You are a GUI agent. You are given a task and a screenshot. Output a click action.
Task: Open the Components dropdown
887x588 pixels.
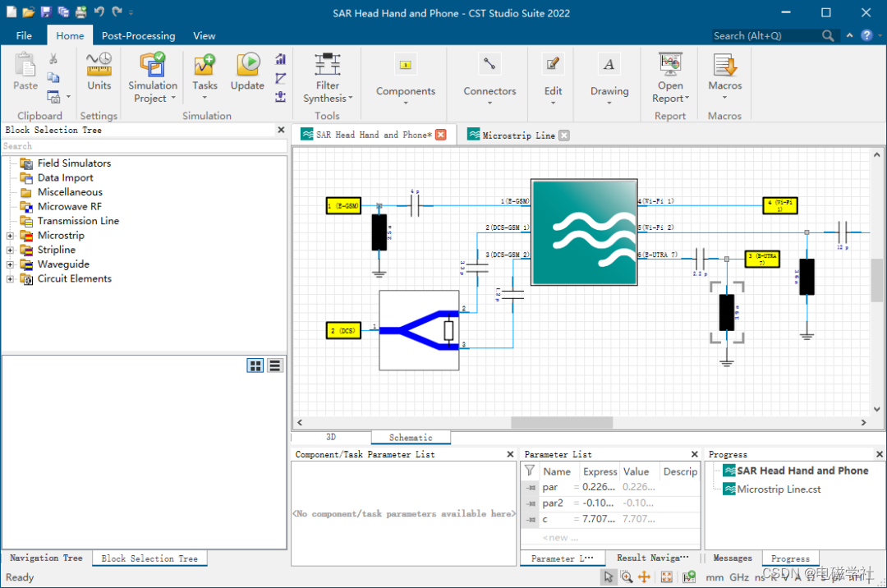pyautogui.click(x=406, y=79)
